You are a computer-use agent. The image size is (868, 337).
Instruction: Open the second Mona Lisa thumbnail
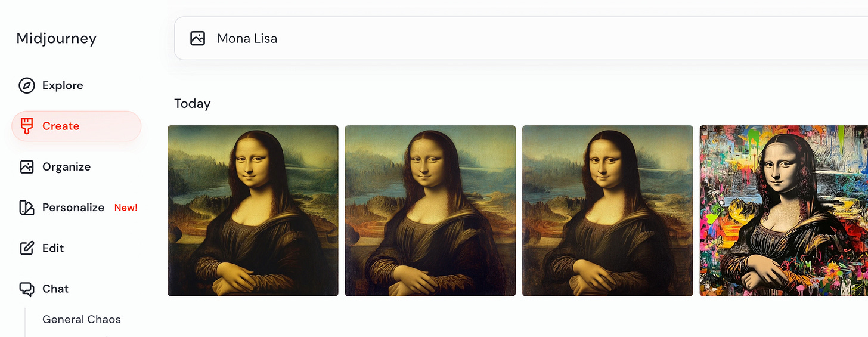[x=430, y=211]
